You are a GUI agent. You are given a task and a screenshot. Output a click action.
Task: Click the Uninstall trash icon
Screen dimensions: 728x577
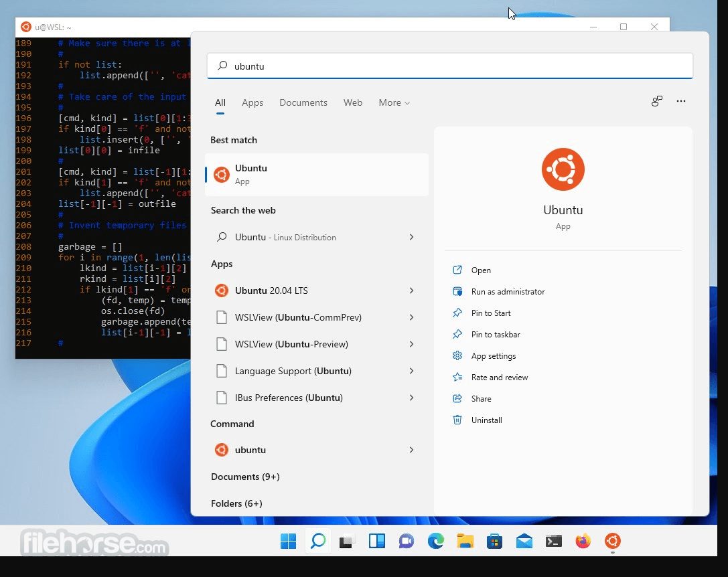pos(457,420)
